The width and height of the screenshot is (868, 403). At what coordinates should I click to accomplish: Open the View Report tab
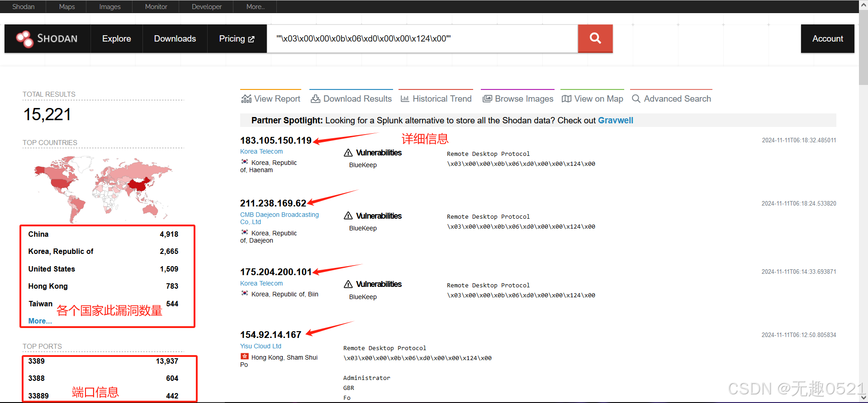click(271, 98)
